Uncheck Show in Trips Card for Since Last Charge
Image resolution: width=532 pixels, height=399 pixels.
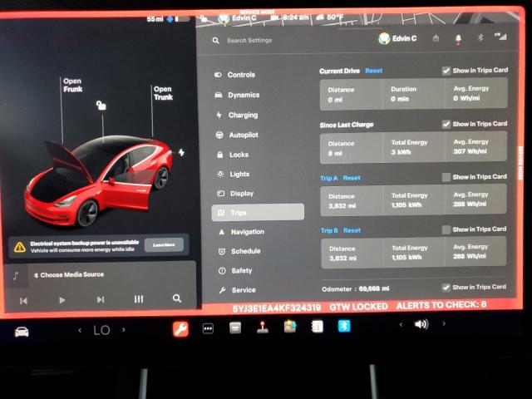pos(446,124)
